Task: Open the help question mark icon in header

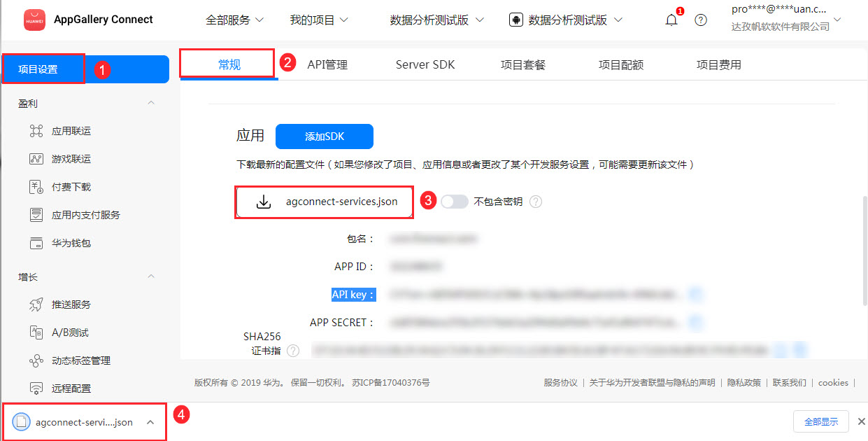Action: (701, 20)
